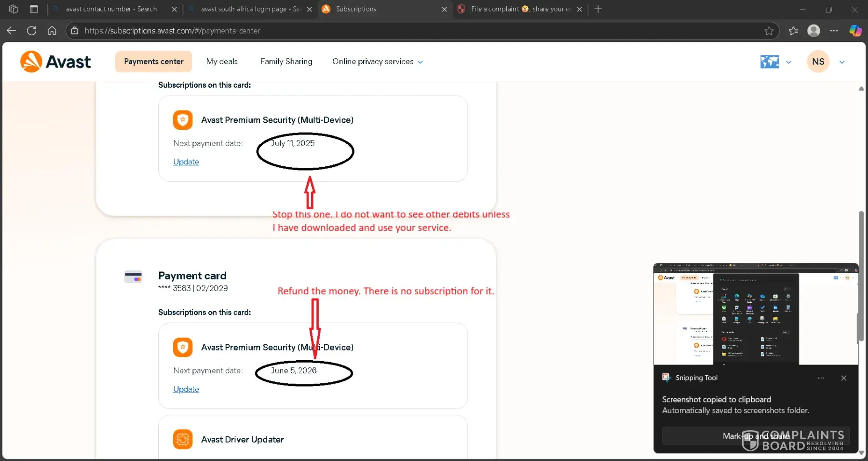868x461 pixels.
Task: Click Update under July 11, 2025 subscription
Action: tap(186, 162)
